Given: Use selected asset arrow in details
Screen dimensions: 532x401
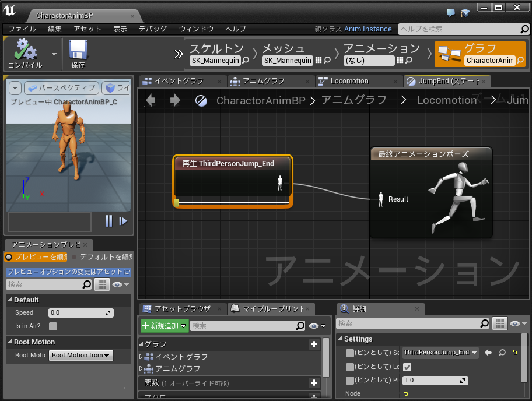Looking at the screenshot, I should (x=488, y=353).
